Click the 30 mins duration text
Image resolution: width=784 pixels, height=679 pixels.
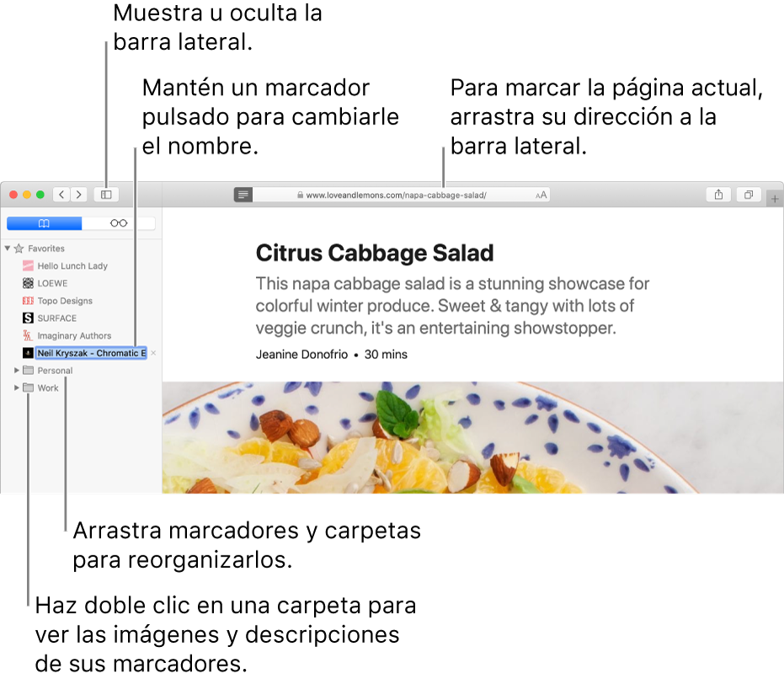[386, 355]
